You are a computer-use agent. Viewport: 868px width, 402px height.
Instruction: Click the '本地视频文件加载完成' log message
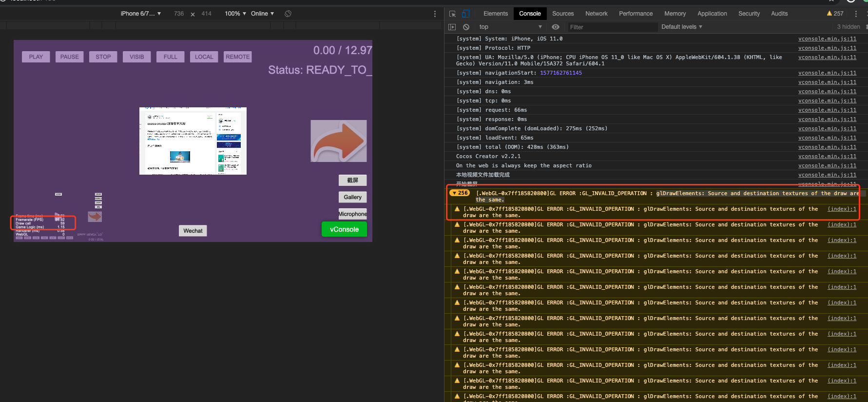(483, 175)
